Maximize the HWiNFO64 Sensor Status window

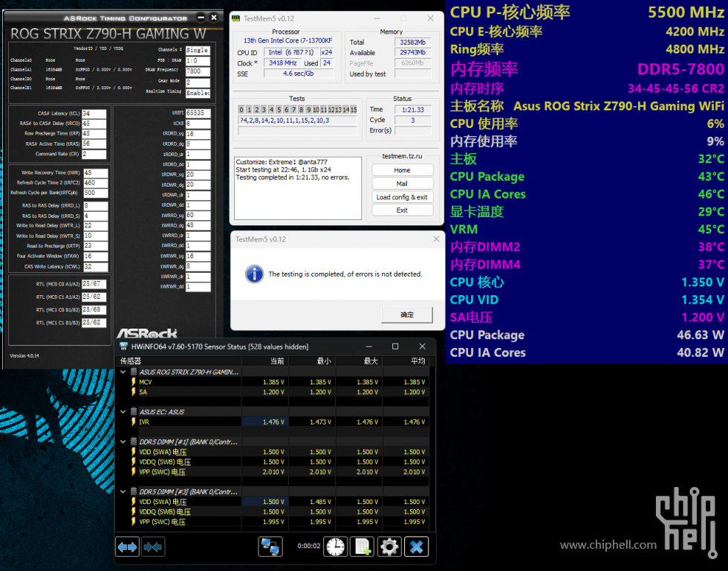pyautogui.click(x=395, y=346)
